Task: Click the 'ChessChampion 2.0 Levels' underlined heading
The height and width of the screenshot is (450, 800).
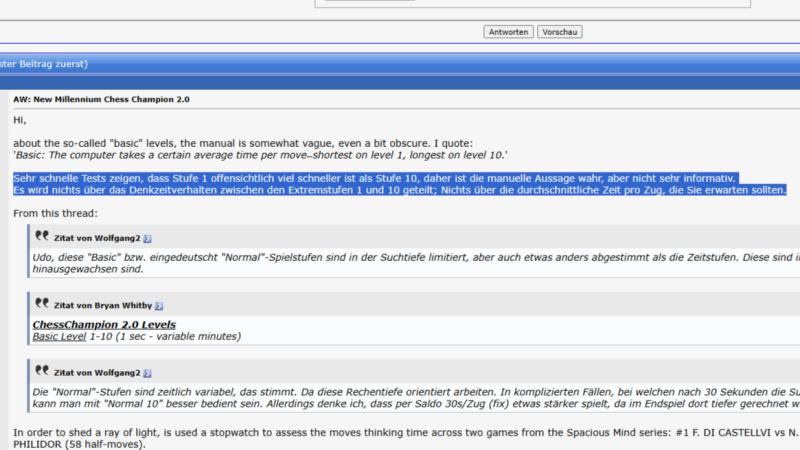Action: pyautogui.click(x=104, y=324)
